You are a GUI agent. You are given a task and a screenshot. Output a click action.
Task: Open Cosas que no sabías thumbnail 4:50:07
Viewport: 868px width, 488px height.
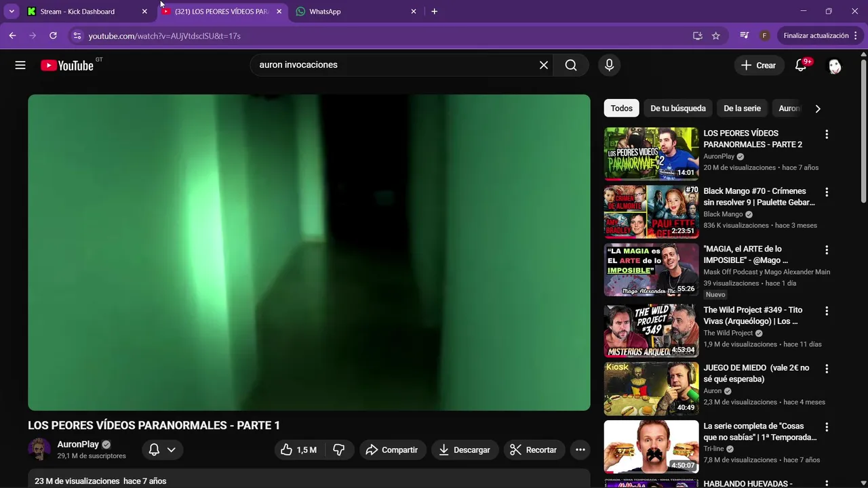coord(651,447)
